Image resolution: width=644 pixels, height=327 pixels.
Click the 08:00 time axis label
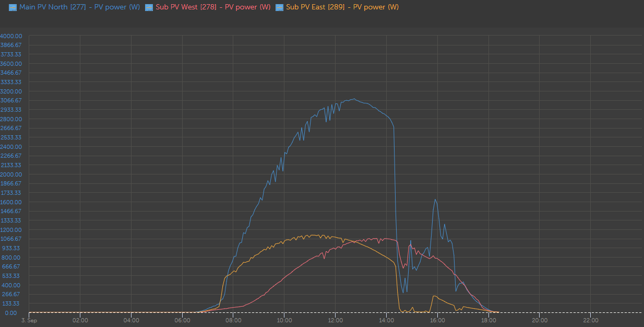[233, 320]
